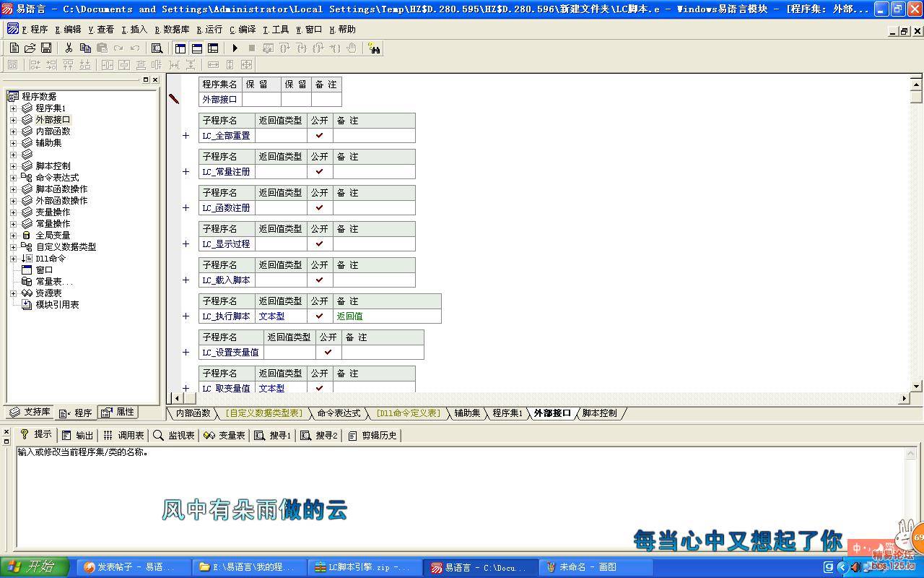This screenshot has width=924, height=578.
Task: Expand 变量操作 tree node
Action: 13,212
